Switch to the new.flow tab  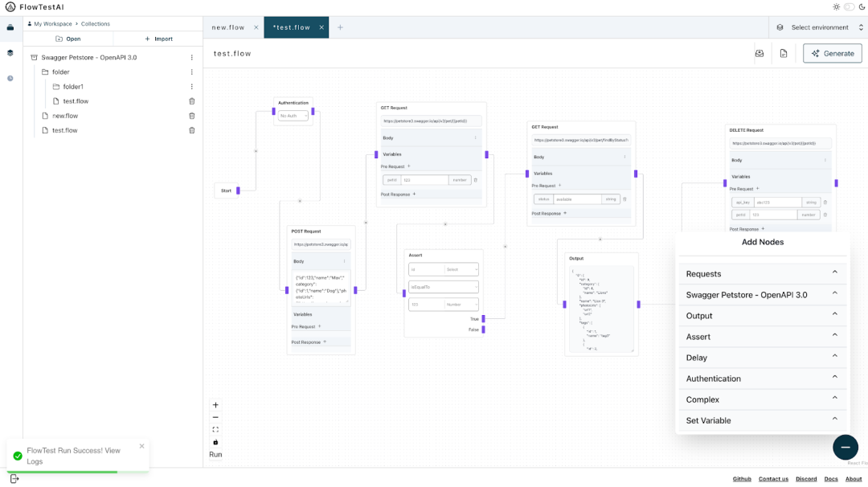click(x=228, y=27)
